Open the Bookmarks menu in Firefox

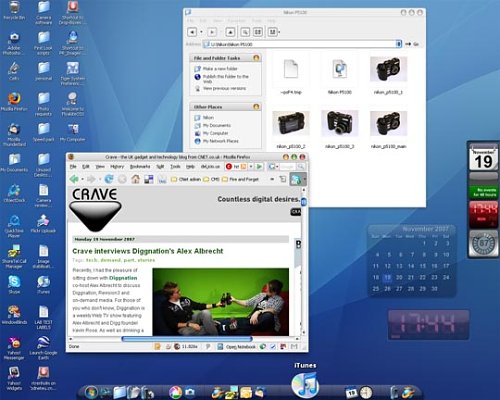(140, 166)
